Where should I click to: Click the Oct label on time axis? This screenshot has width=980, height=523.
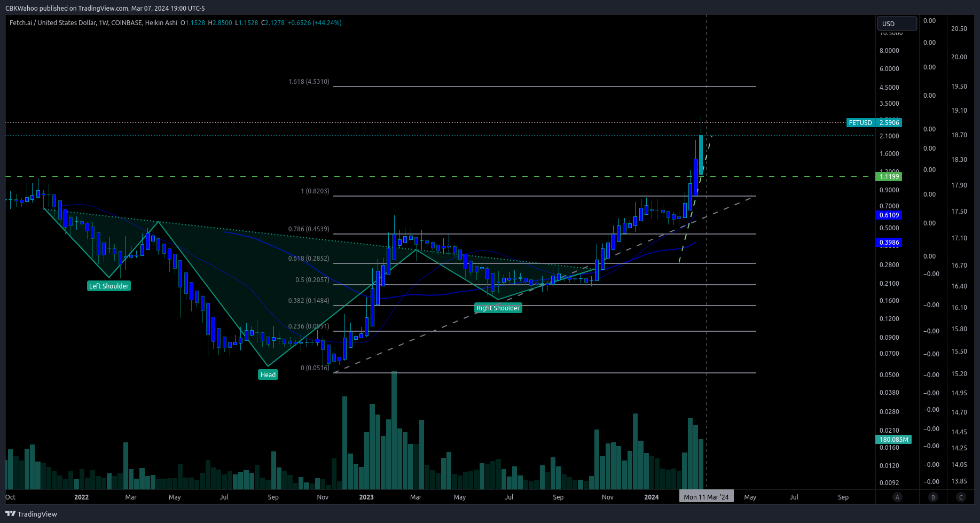[x=11, y=497]
